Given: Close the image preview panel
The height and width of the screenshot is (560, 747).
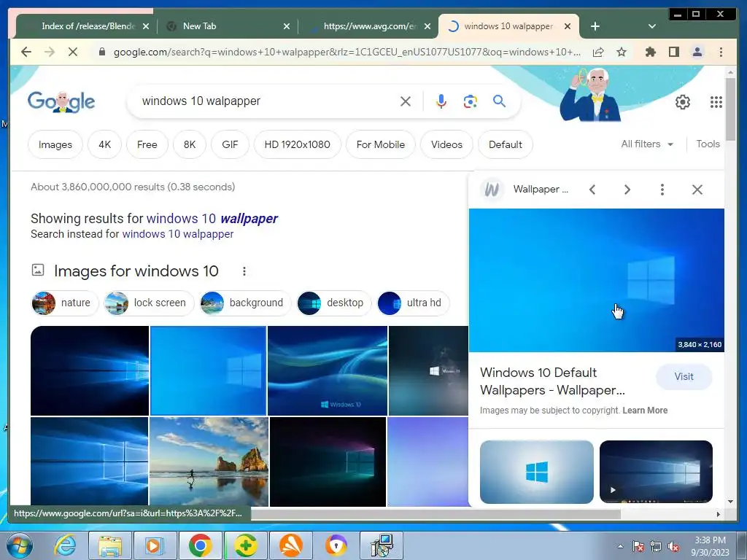Looking at the screenshot, I should click(x=697, y=190).
